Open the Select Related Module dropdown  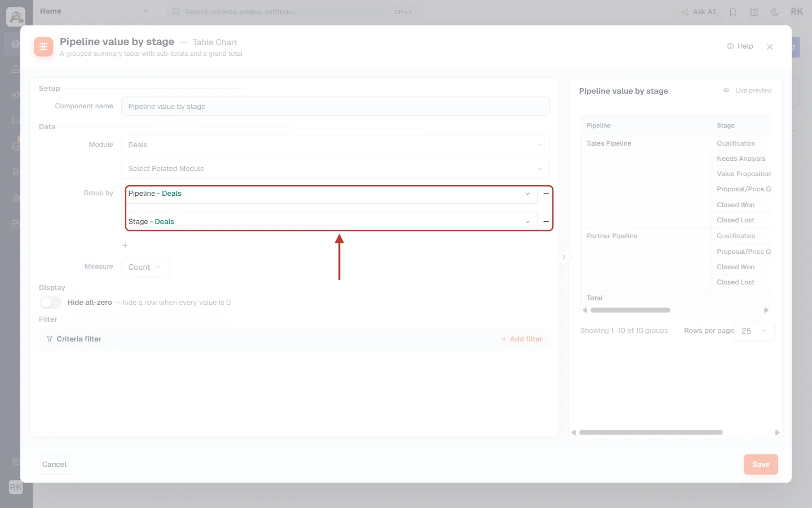(336, 169)
